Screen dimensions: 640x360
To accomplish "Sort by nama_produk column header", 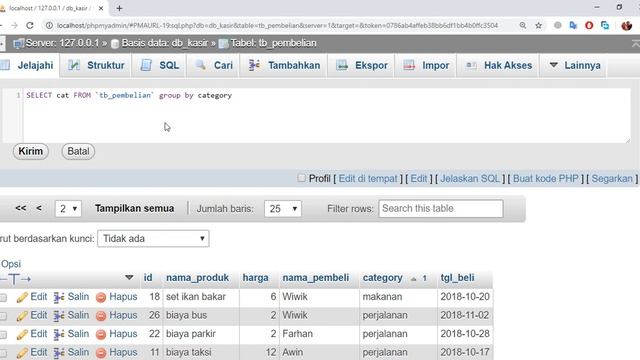I will 197,278.
